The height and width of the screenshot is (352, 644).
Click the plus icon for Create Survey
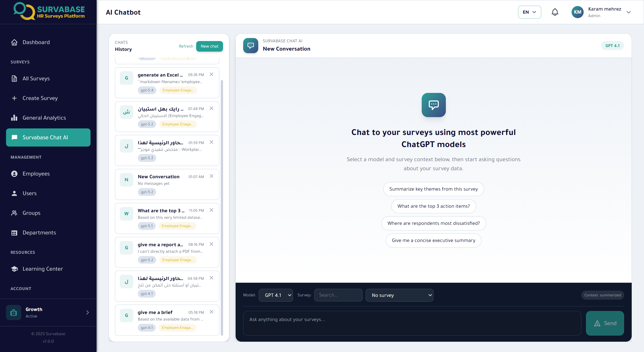click(x=14, y=98)
